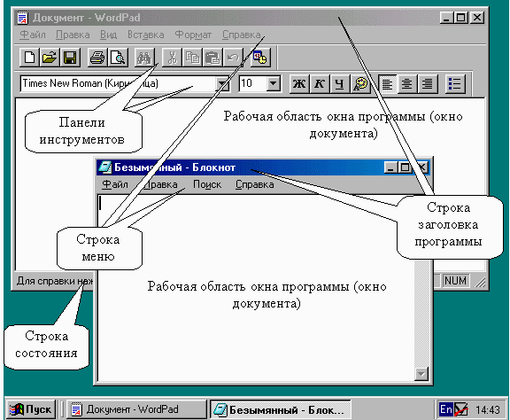
Task: Align text left in WordPad
Action: tap(388, 83)
